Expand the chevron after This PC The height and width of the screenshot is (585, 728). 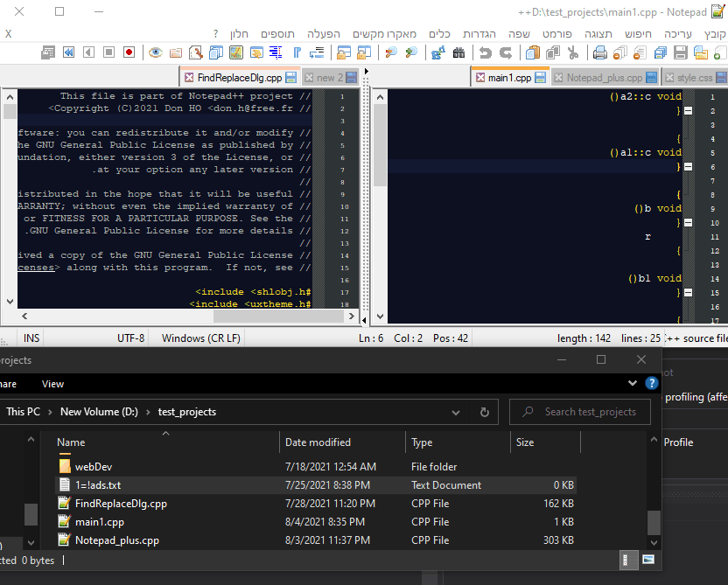(x=50, y=412)
